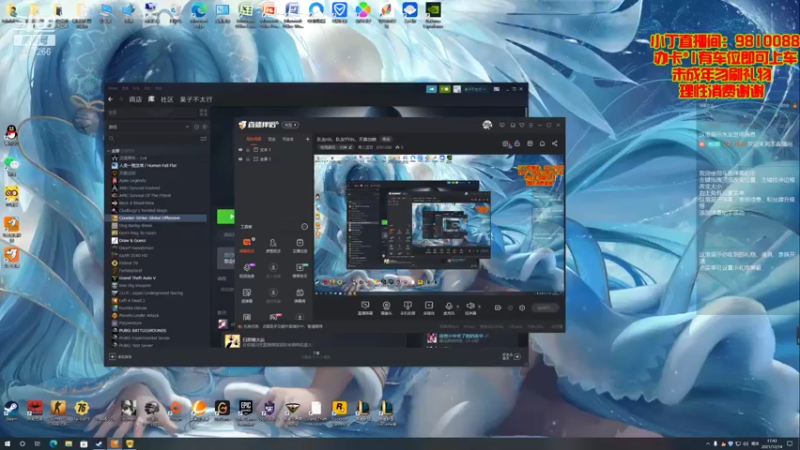
Task: Open Steam Store tab
Action: [135, 99]
